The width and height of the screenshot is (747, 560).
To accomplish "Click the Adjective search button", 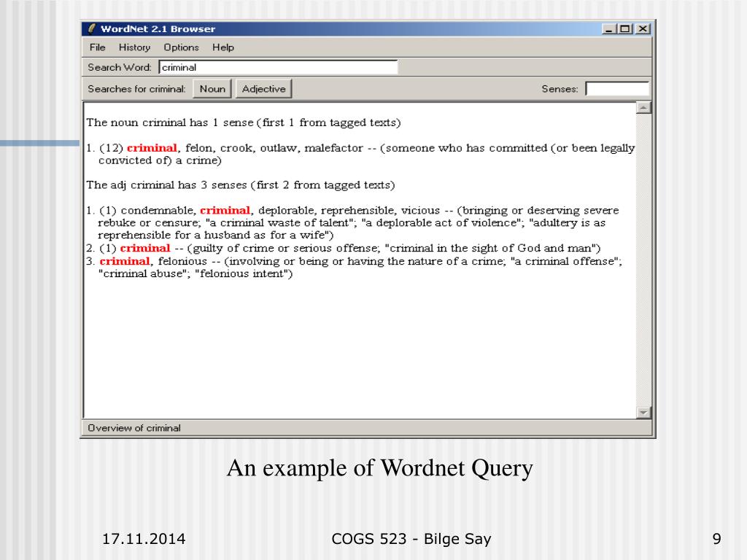I will (263, 88).
